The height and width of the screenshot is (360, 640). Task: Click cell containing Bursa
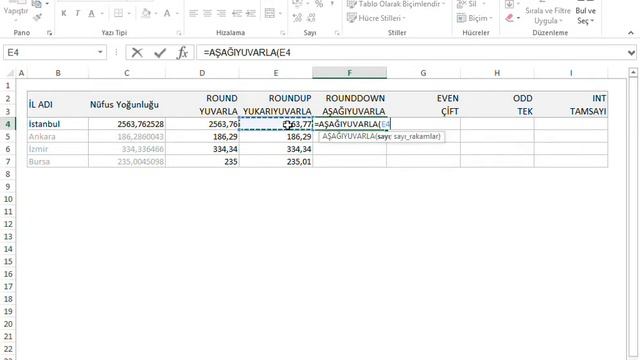coord(58,162)
